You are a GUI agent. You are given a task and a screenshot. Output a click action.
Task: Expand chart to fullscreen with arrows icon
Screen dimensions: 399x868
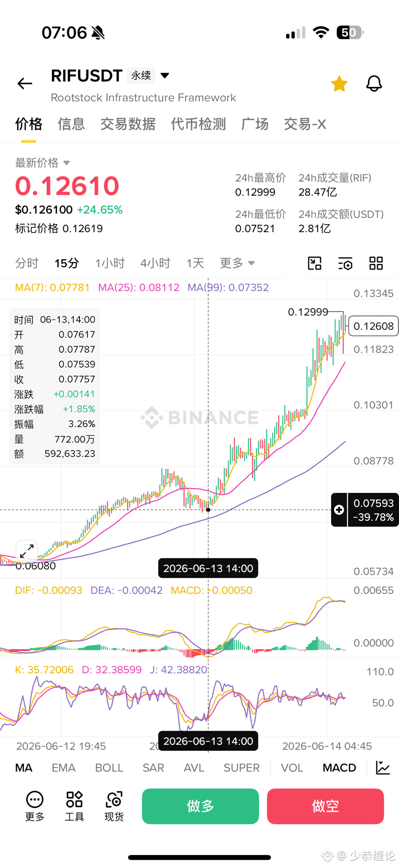[x=27, y=551]
